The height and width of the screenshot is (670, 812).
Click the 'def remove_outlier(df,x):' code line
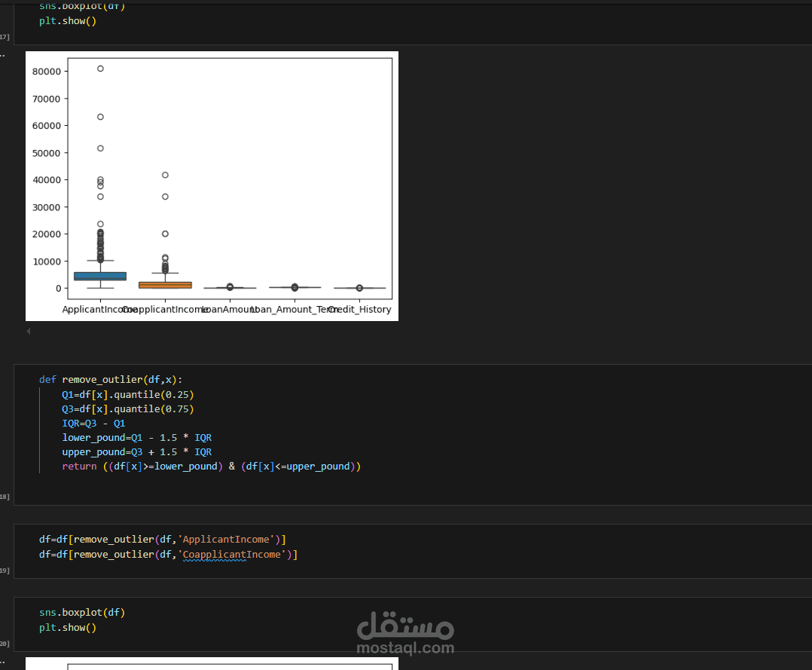click(x=111, y=380)
